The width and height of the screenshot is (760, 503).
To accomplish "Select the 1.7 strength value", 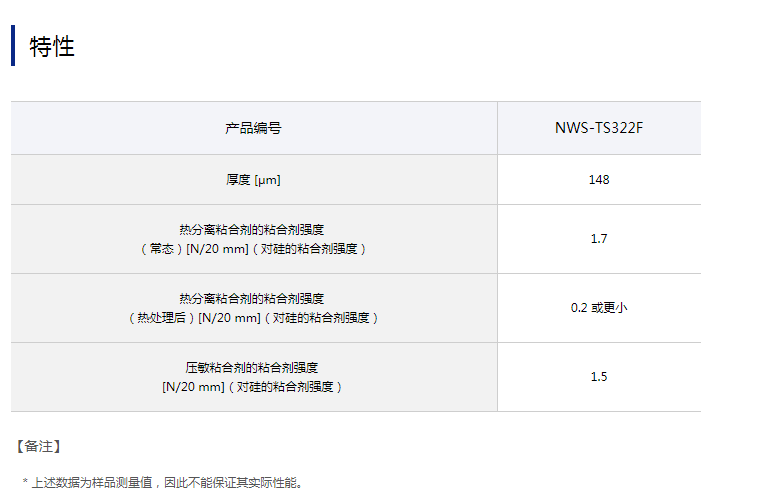I will [x=599, y=239].
